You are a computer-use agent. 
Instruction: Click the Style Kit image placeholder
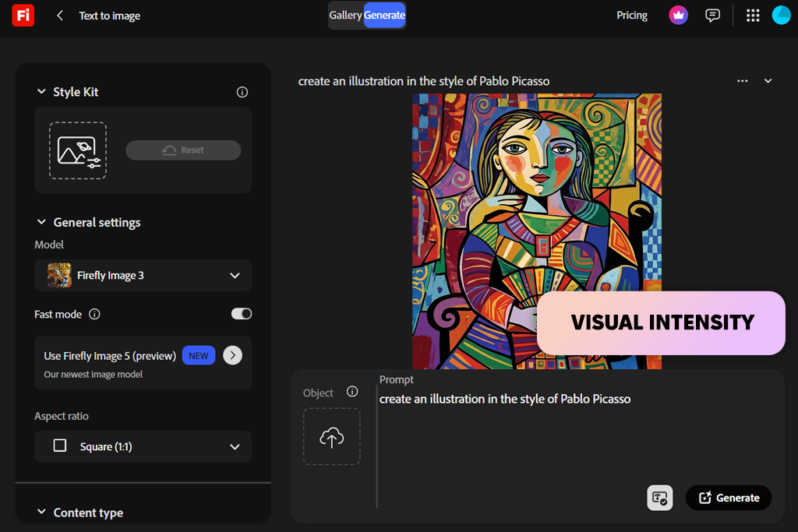click(78, 150)
